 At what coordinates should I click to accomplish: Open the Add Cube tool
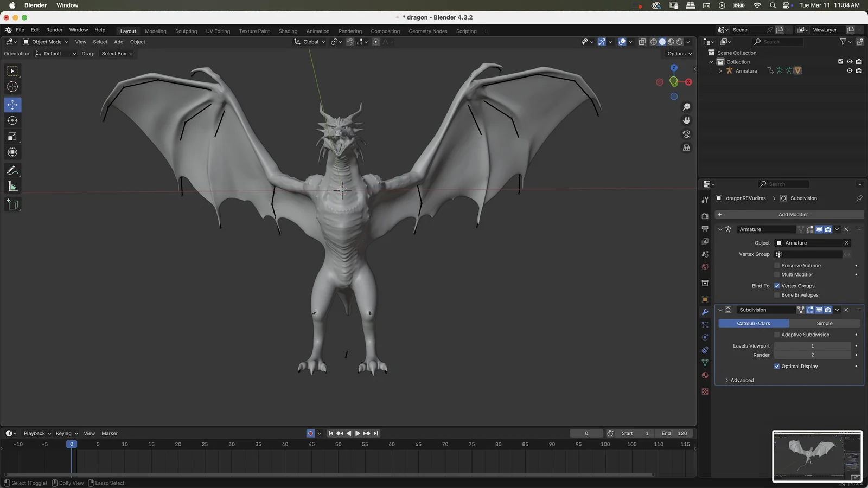click(x=12, y=204)
